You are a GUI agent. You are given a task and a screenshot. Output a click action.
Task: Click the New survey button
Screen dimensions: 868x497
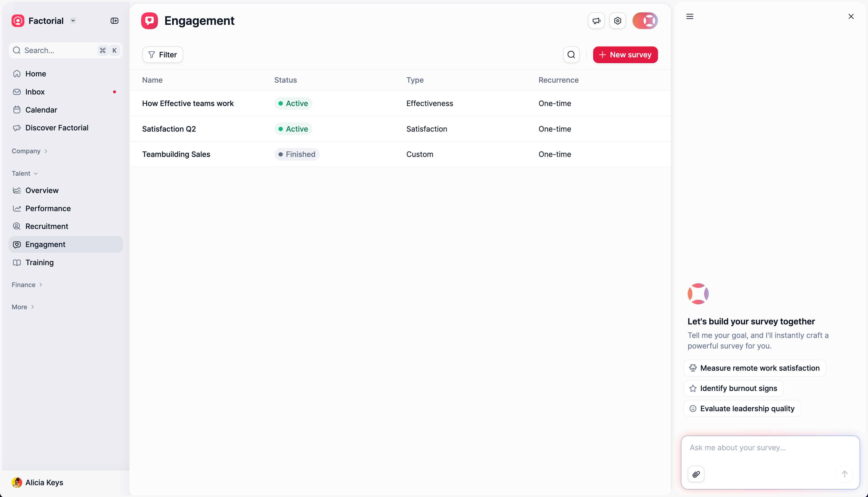[x=625, y=55]
